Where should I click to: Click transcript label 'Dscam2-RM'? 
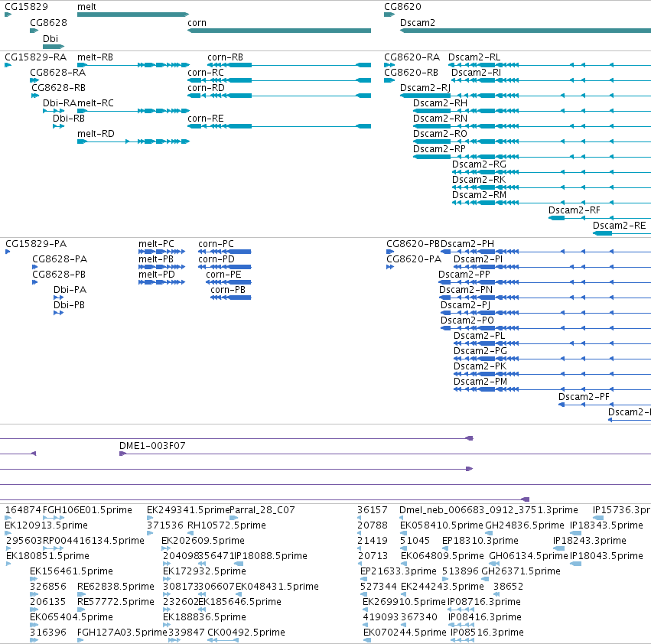coord(479,195)
